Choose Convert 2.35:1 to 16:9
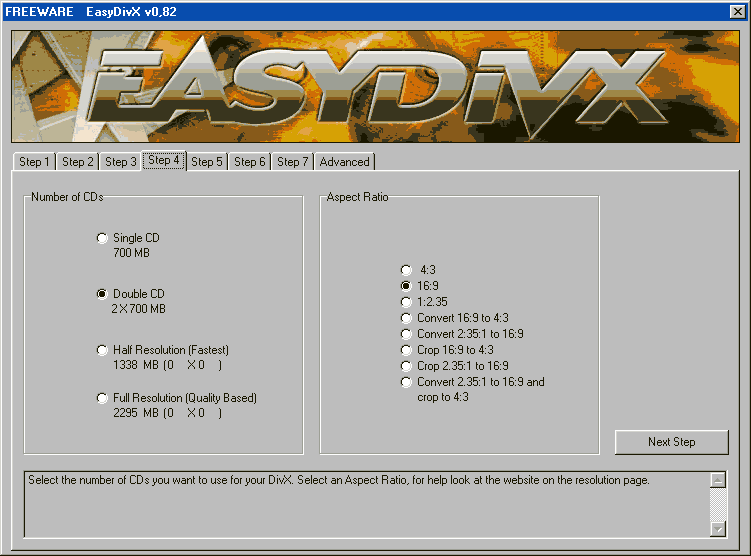Viewport: 751px width, 556px height. pos(406,334)
